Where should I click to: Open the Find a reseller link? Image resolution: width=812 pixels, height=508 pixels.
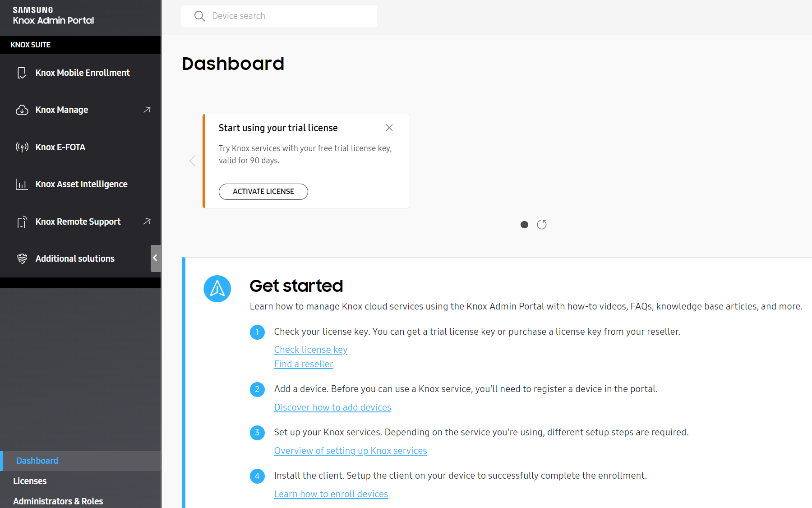point(304,364)
